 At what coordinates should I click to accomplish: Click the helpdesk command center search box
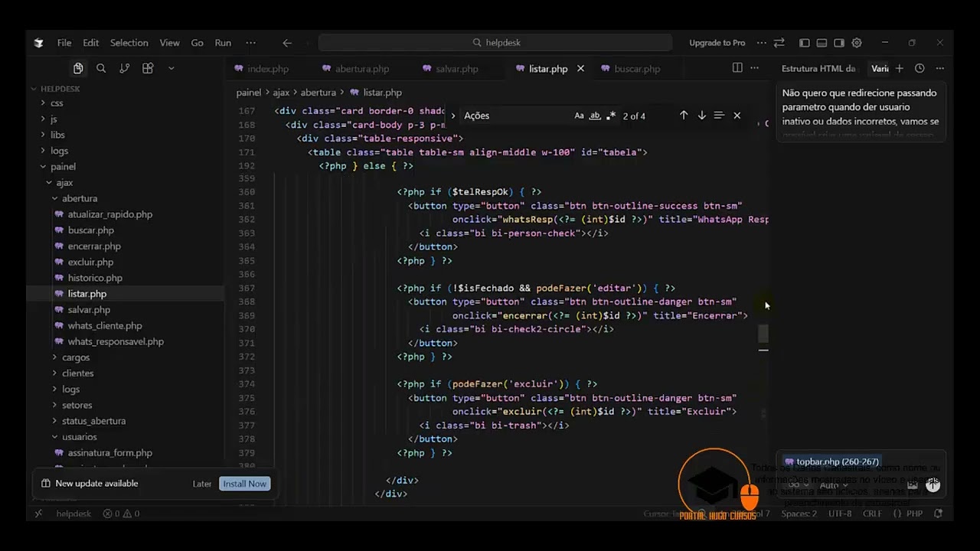(495, 43)
